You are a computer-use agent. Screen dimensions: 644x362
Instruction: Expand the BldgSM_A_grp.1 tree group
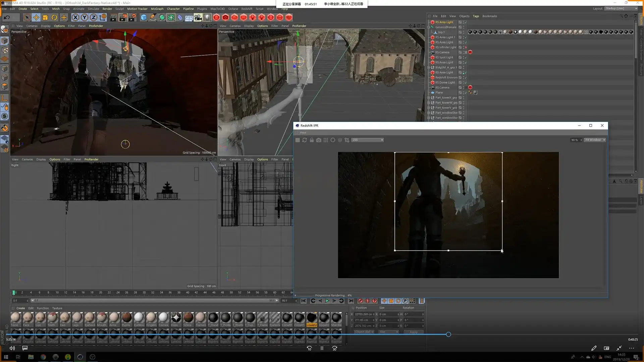[x=429, y=67]
